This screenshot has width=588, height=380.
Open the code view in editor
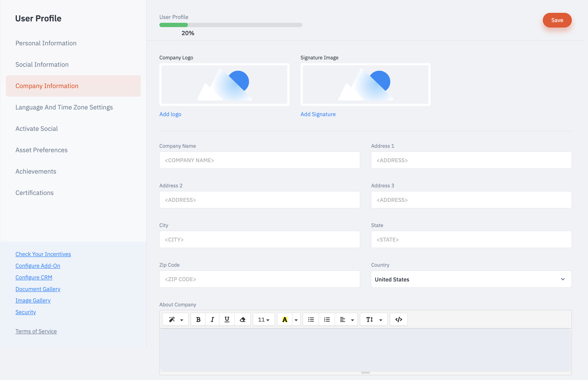(398, 319)
